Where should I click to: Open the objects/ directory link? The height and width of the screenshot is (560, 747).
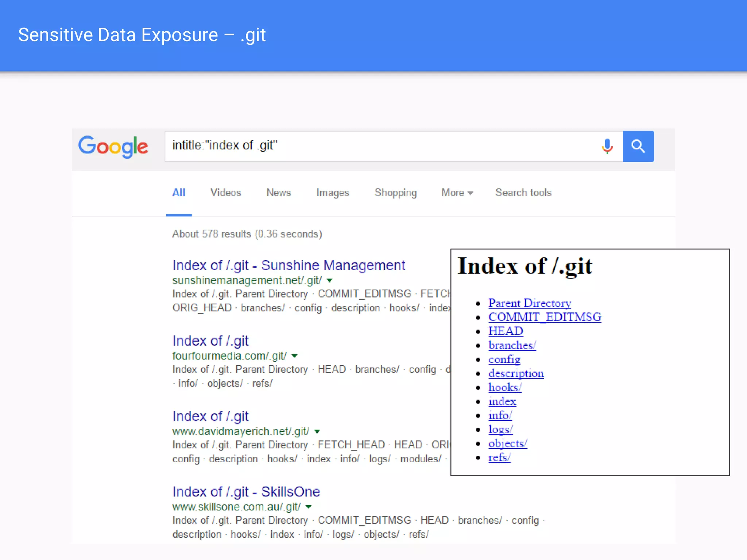pos(508,443)
